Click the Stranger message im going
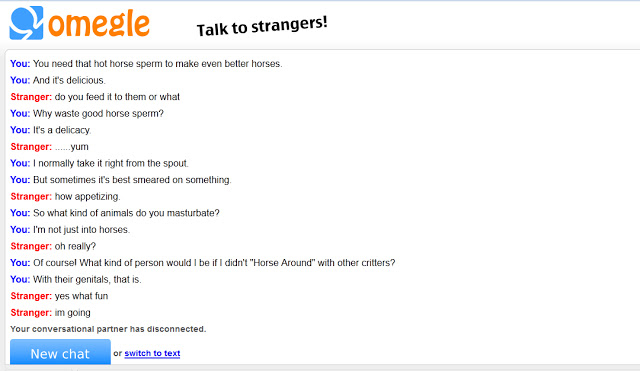This screenshot has height=371, width=640. (x=51, y=313)
